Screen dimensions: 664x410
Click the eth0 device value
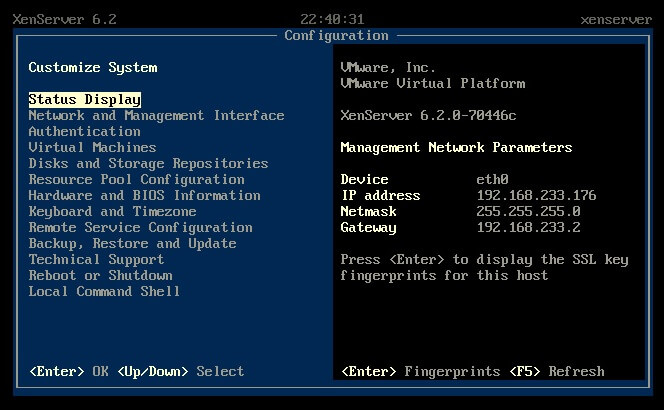click(x=492, y=180)
